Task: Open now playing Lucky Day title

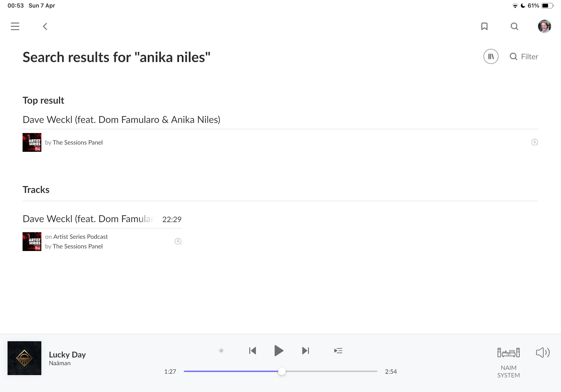Action: (67, 354)
